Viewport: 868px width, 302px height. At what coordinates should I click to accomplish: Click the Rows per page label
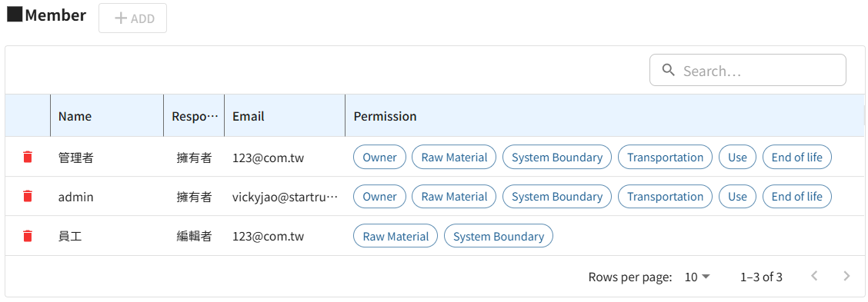630,277
